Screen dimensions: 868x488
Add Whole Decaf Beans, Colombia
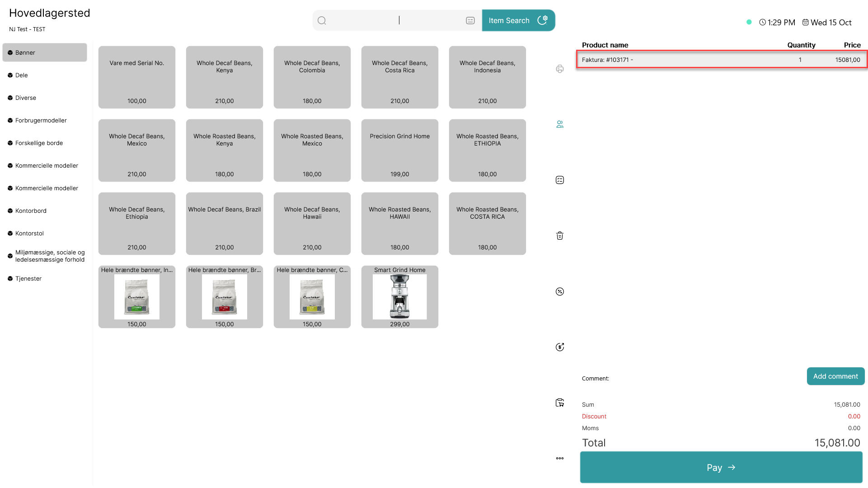click(x=312, y=77)
